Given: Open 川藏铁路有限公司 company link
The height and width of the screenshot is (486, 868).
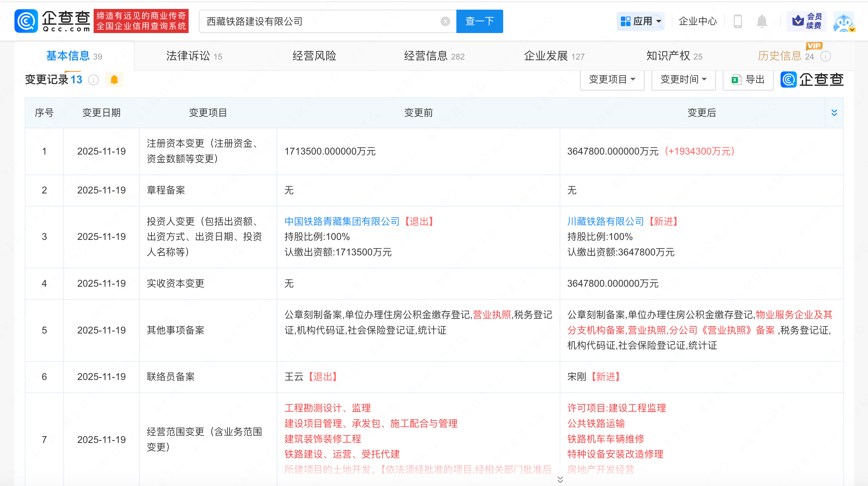Looking at the screenshot, I should (605, 221).
